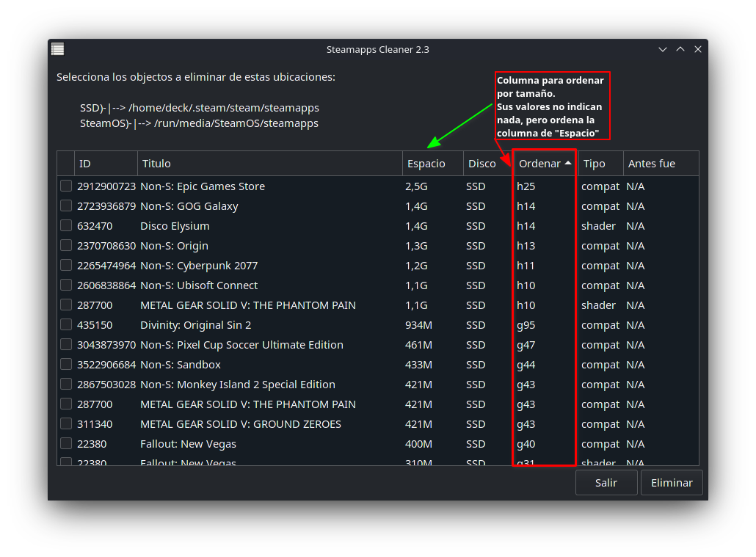Viewport: 756px width, 557px height.
Task: Click the 2,5G space value
Action: coord(416,186)
